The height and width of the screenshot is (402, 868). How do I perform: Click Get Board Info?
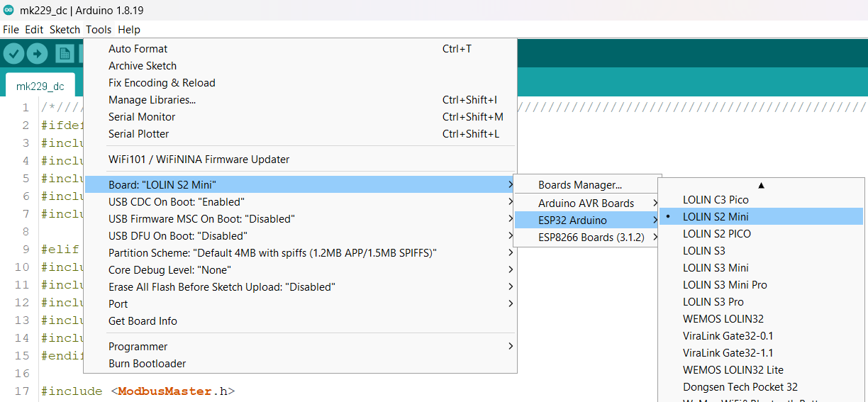click(143, 321)
